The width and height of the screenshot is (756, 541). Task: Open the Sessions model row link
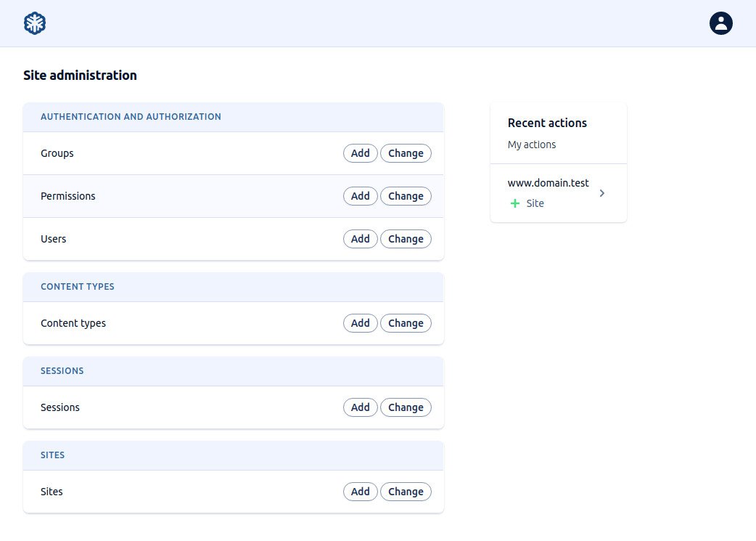[x=60, y=407]
